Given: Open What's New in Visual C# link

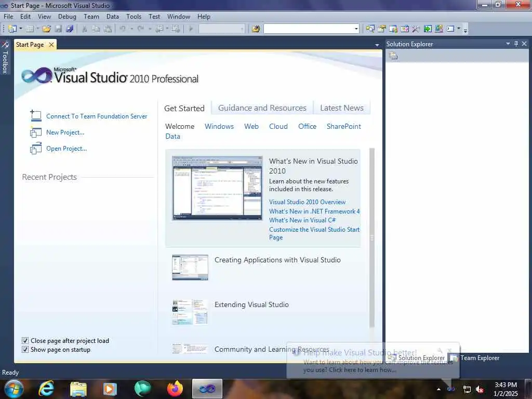Looking at the screenshot, I should (302, 220).
